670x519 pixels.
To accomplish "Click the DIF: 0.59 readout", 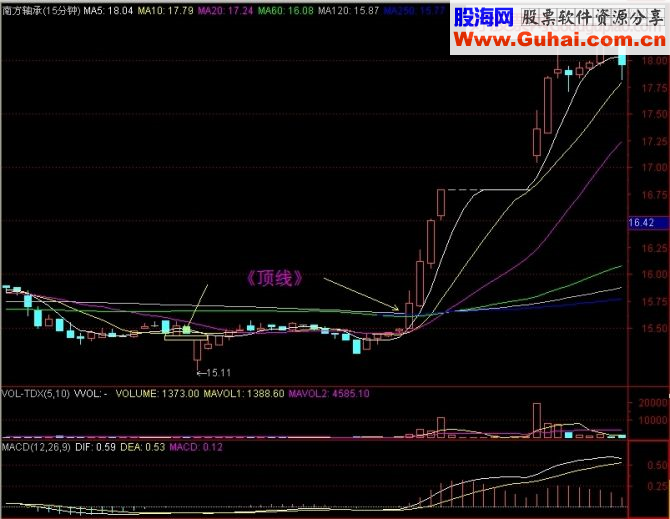I will click(x=95, y=447).
